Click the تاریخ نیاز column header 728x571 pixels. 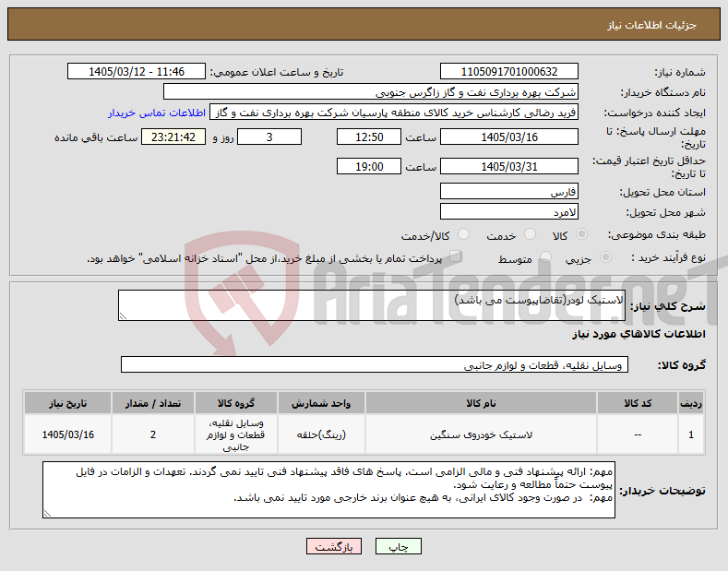pyautogui.click(x=67, y=403)
